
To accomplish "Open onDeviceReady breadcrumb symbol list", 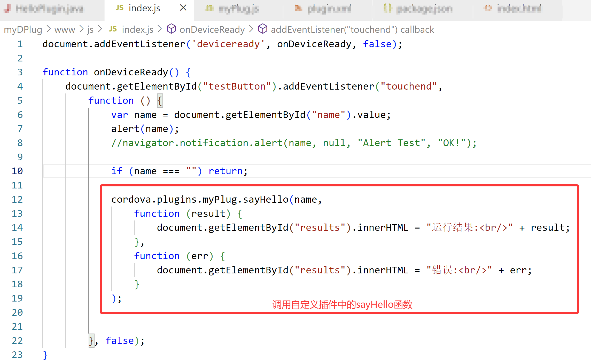I will (212, 30).
